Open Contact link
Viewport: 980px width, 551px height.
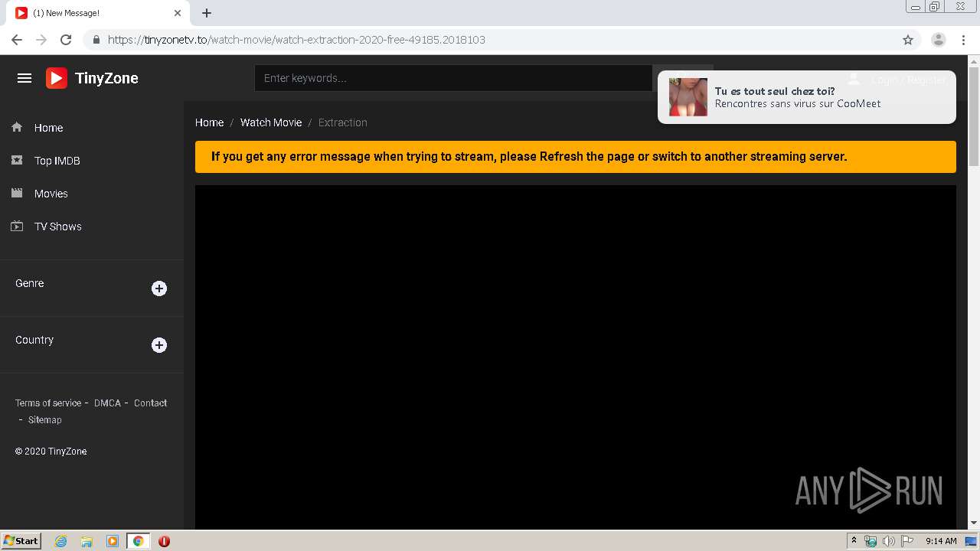tap(150, 403)
